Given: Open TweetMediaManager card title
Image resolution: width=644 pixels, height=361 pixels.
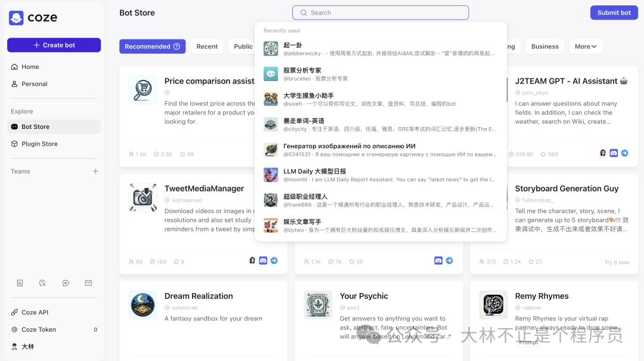Looking at the screenshot, I should click(204, 189).
